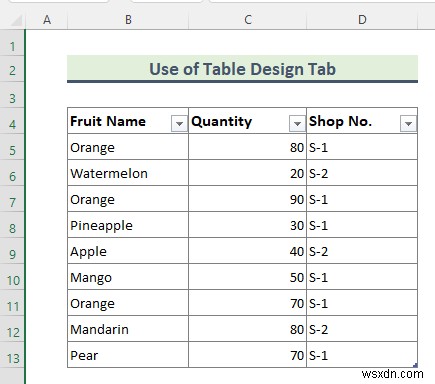Viewport: 435px width, 384px height.
Task: Select the 'Shop No.' header cell
Action: click(362, 121)
